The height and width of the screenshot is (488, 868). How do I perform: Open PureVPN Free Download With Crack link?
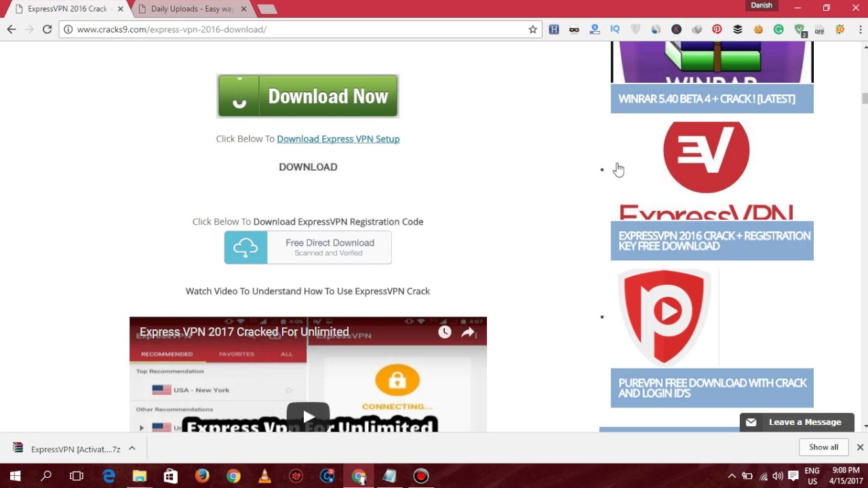click(712, 388)
